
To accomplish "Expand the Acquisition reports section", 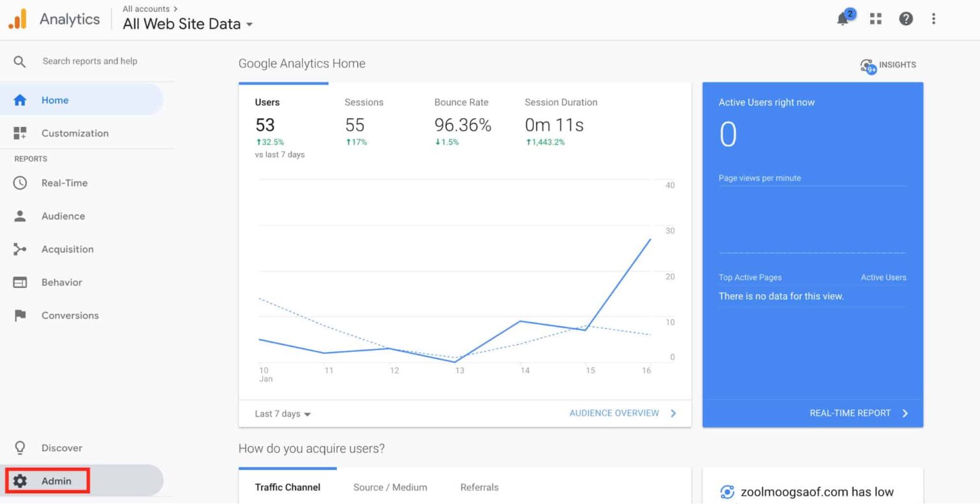I will click(x=67, y=249).
